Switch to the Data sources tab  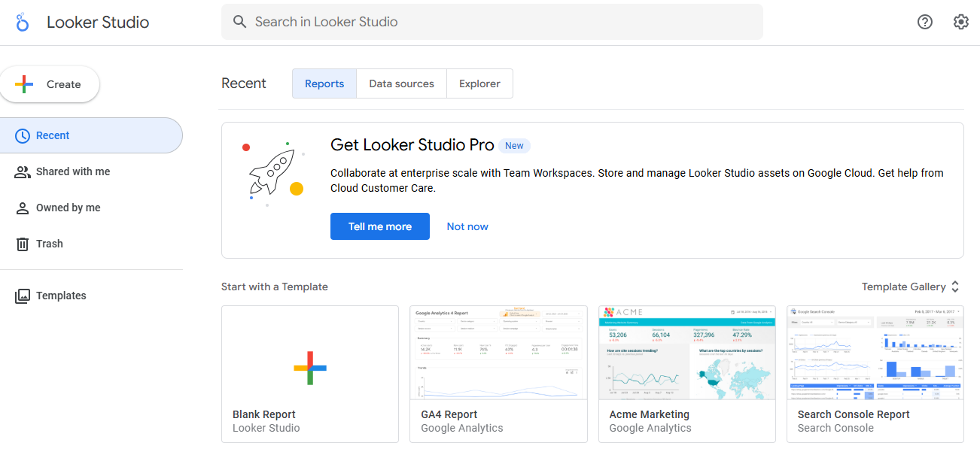pos(401,83)
